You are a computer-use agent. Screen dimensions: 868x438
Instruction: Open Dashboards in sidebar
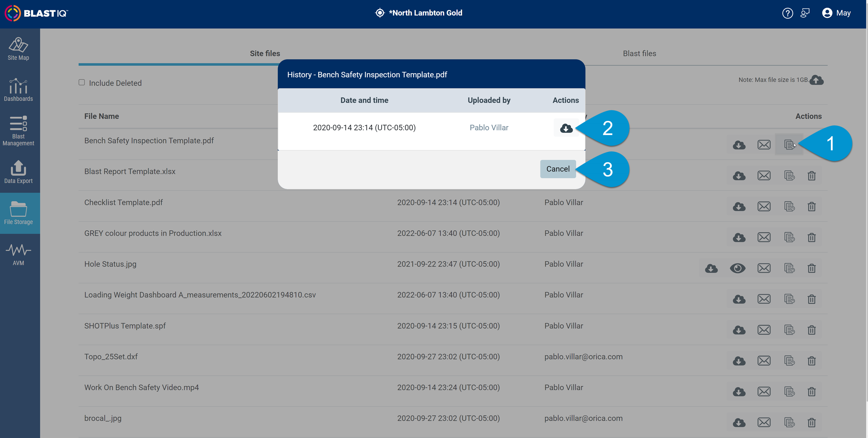tap(18, 90)
